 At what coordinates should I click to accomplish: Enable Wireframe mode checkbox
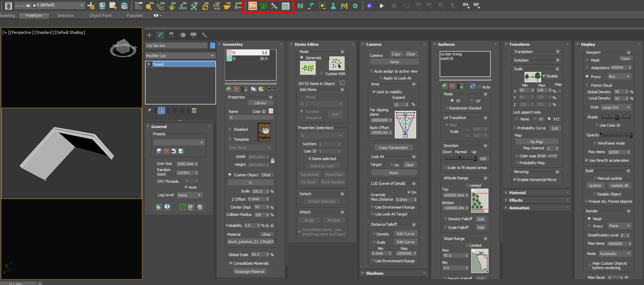point(595,143)
